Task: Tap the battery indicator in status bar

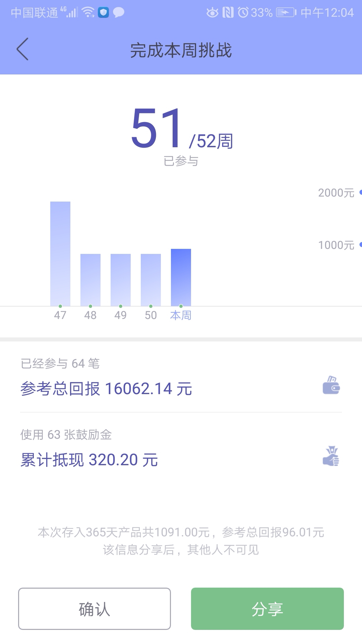Action: point(286,13)
